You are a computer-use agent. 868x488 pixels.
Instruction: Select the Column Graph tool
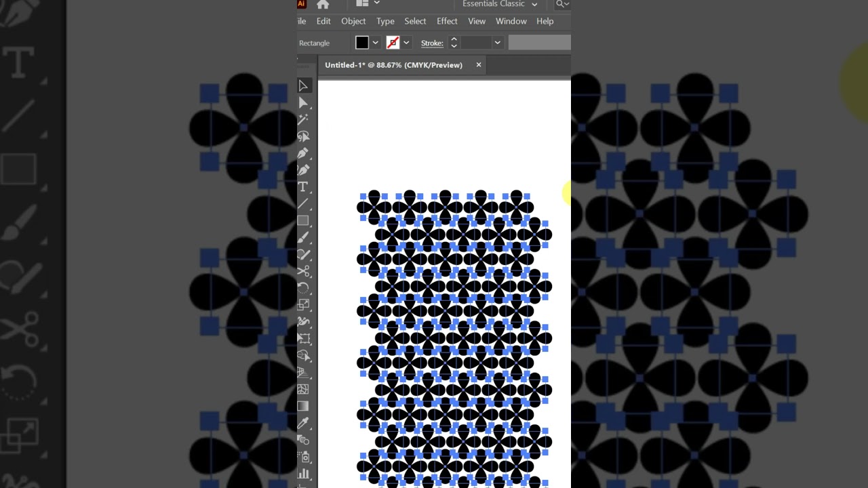click(x=303, y=474)
